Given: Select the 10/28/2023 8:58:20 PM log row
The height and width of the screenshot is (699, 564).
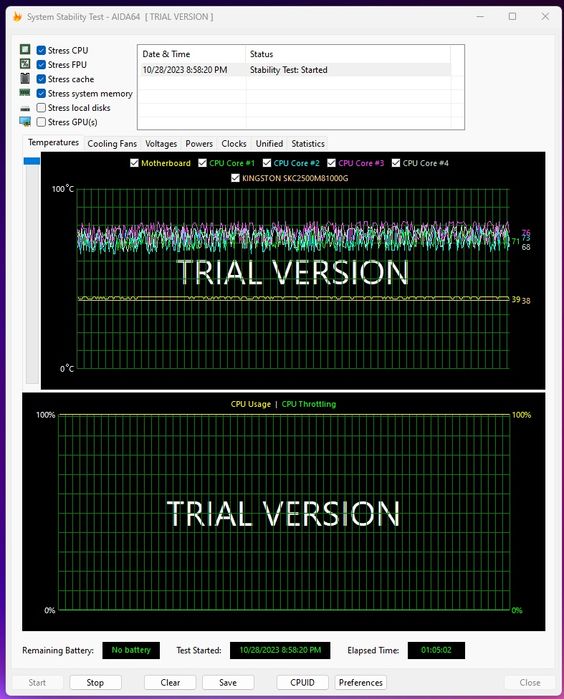Looking at the screenshot, I should [x=296, y=70].
